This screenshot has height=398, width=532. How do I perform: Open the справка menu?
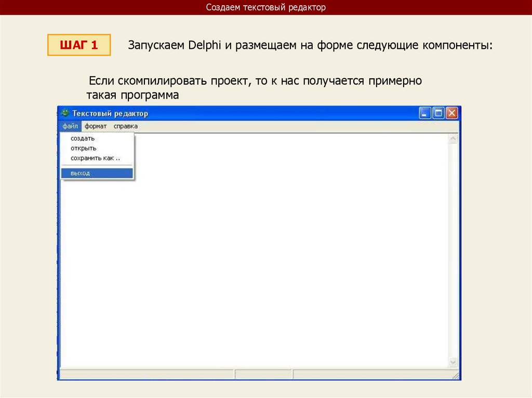(x=126, y=126)
